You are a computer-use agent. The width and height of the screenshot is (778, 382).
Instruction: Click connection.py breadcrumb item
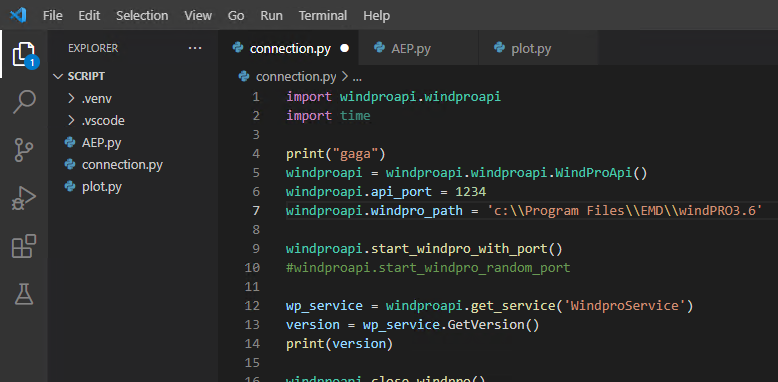[296, 77]
